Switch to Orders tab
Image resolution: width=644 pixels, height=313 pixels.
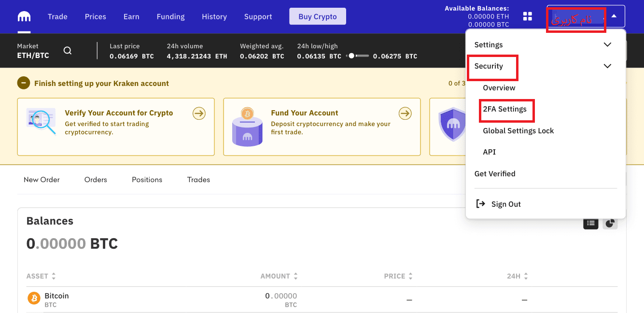(x=96, y=180)
